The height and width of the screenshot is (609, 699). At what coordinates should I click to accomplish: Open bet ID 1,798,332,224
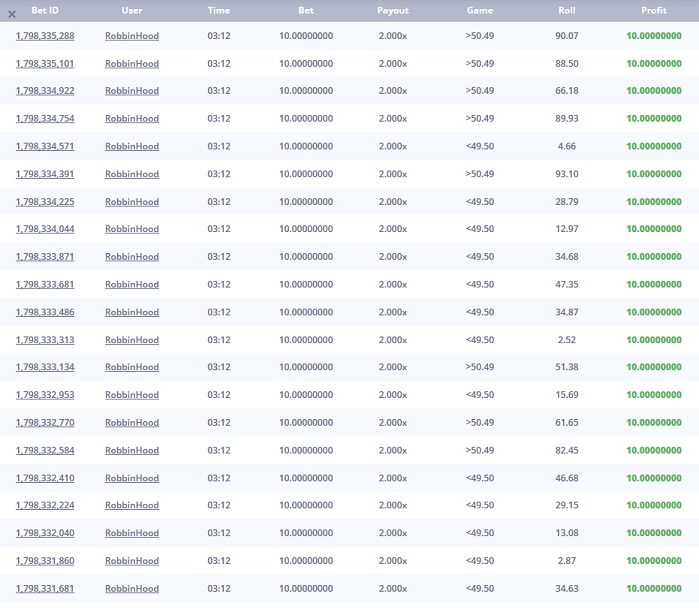pos(45,505)
